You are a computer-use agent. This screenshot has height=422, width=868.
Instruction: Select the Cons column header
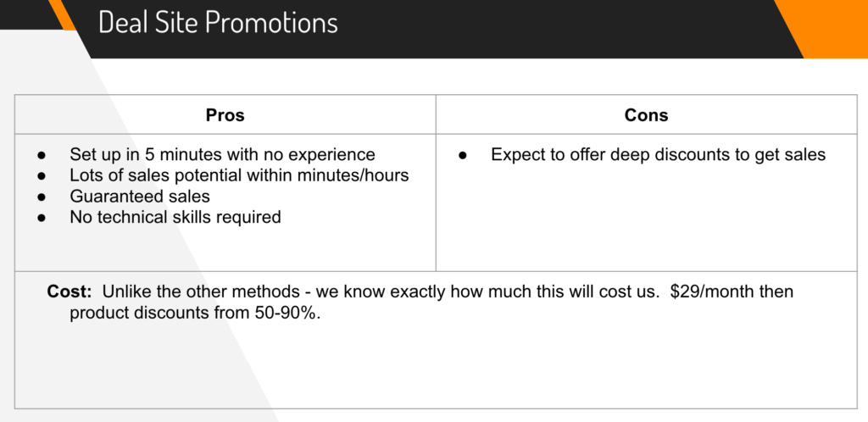click(646, 115)
